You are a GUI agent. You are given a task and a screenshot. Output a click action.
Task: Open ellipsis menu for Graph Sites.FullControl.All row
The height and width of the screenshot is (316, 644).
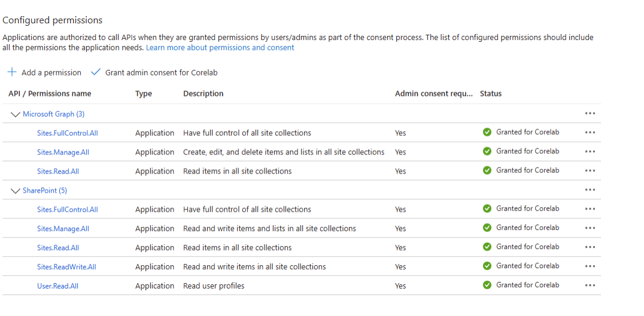590,133
